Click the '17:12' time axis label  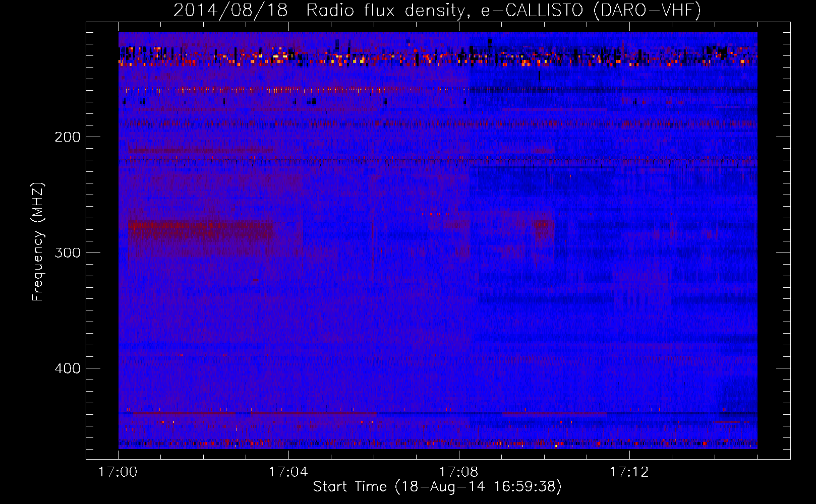coord(629,472)
